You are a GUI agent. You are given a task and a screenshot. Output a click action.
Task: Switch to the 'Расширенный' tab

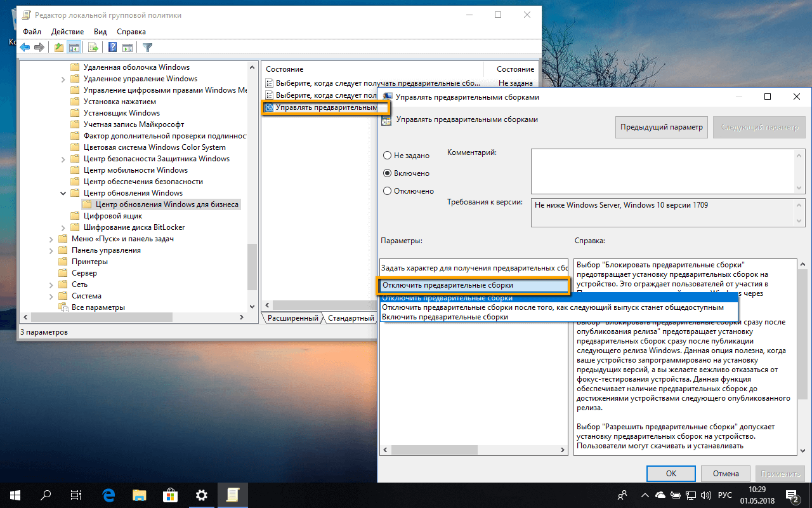point(292,318)
